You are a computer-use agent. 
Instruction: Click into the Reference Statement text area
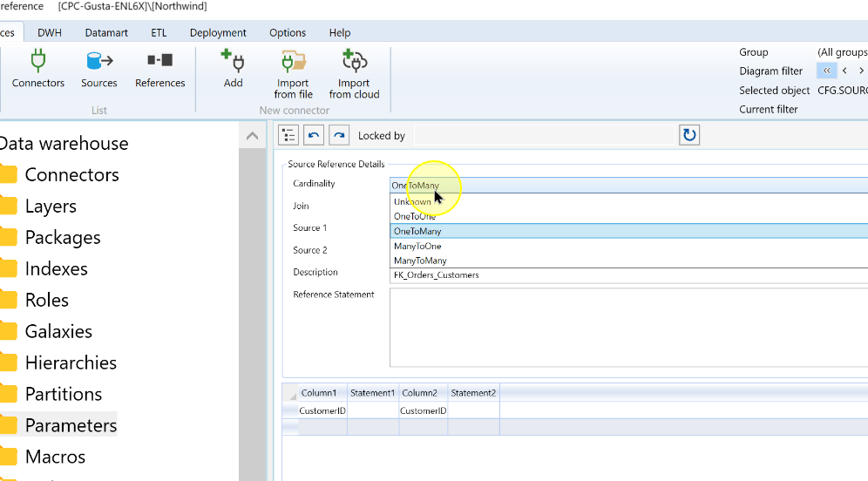629,327
